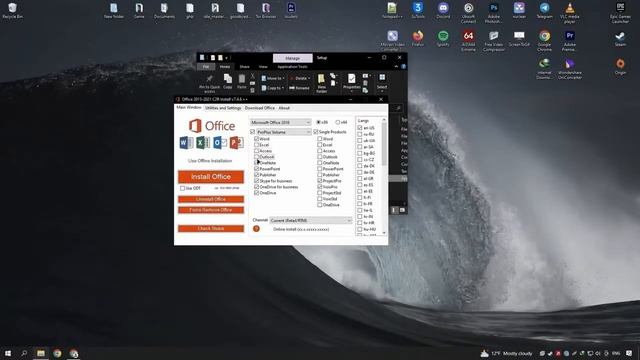Open the Ubisoft Connect shortcut
The width and height of the screenshot is (640, 360).
click(x=468, y=12)
